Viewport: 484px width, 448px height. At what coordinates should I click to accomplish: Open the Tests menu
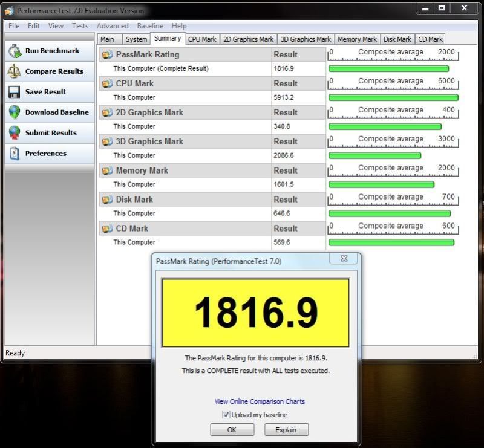tap(80, 26)
